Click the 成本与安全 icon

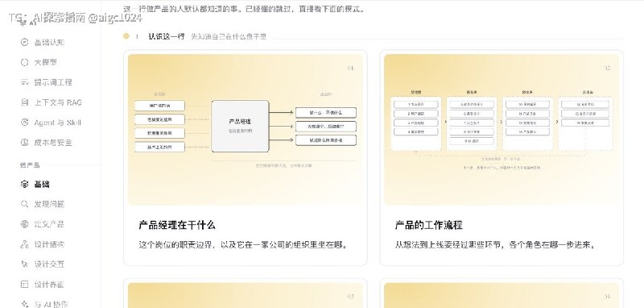[24, 143]
